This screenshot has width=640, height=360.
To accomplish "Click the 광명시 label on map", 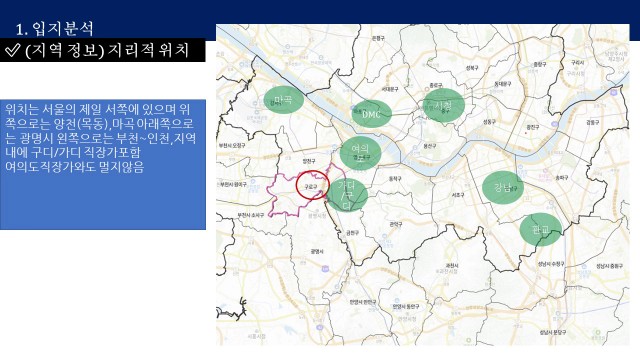I will pyautogui.click(x=317, y=252).
